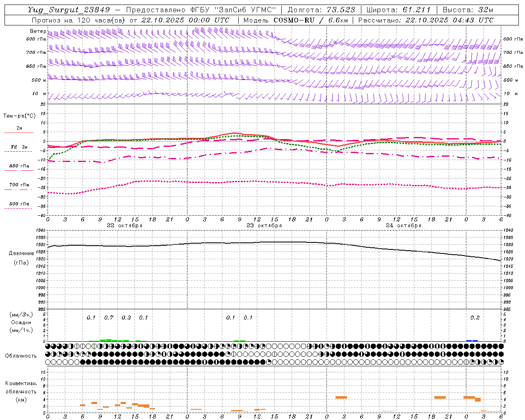The height and width of the screenshot is (420, 525).
Task: Click the Давление pressure chart title
Action: pyautogui.click(x=21, y=253)
